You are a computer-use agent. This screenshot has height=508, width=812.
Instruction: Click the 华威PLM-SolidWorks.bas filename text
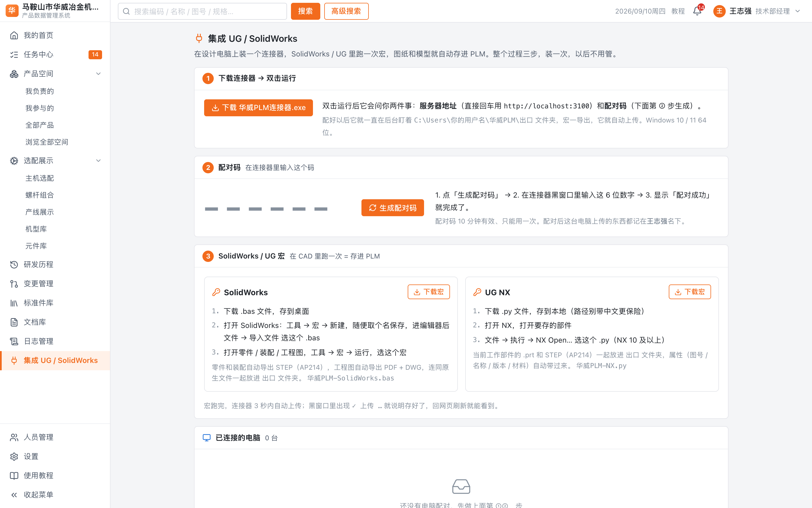tap(351, 378)
